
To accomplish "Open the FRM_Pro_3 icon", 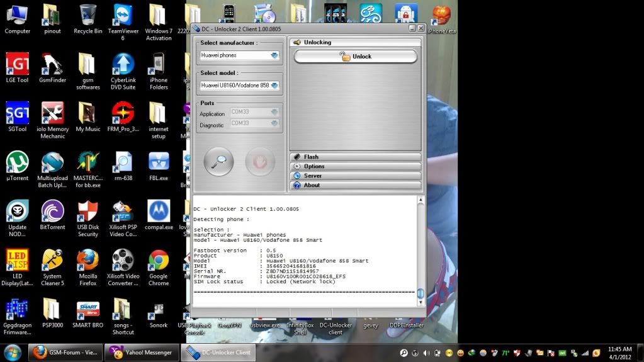I will pos(123,117).
